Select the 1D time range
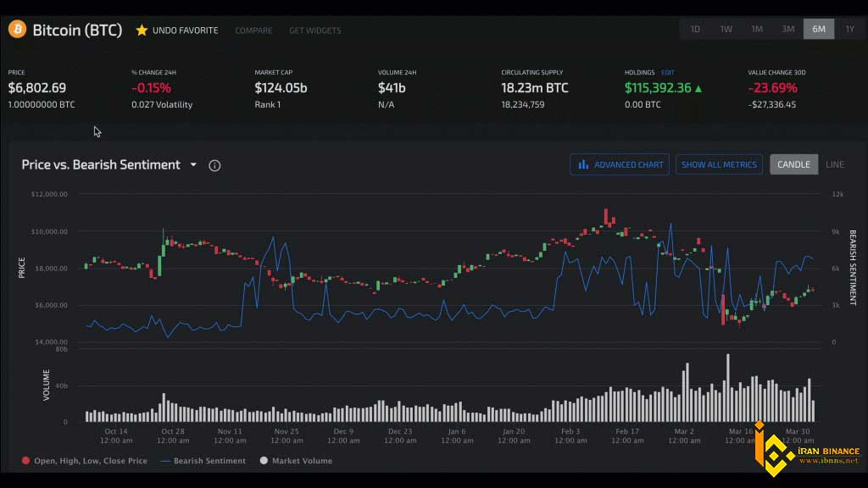 tap(695, 29)
